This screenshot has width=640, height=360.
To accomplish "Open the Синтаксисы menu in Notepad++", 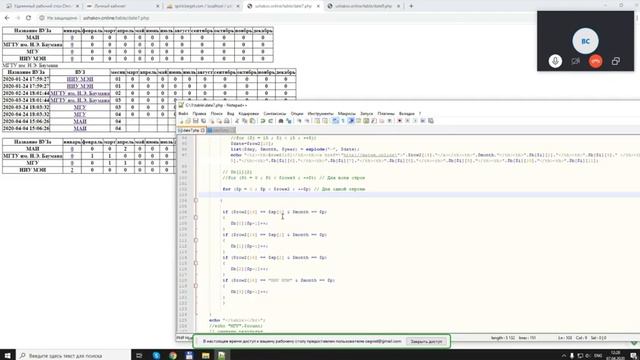I will point(275,113).
